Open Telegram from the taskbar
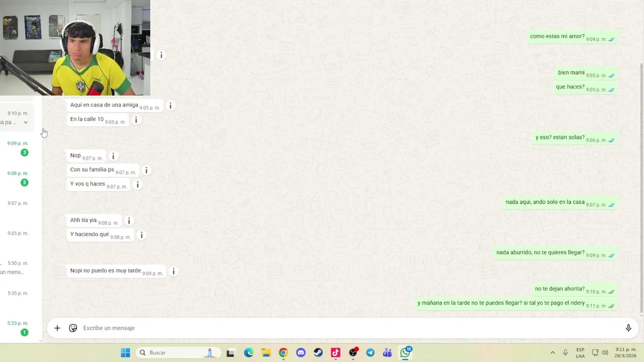The width and height of the screenshot is (644, 362). 370,352
